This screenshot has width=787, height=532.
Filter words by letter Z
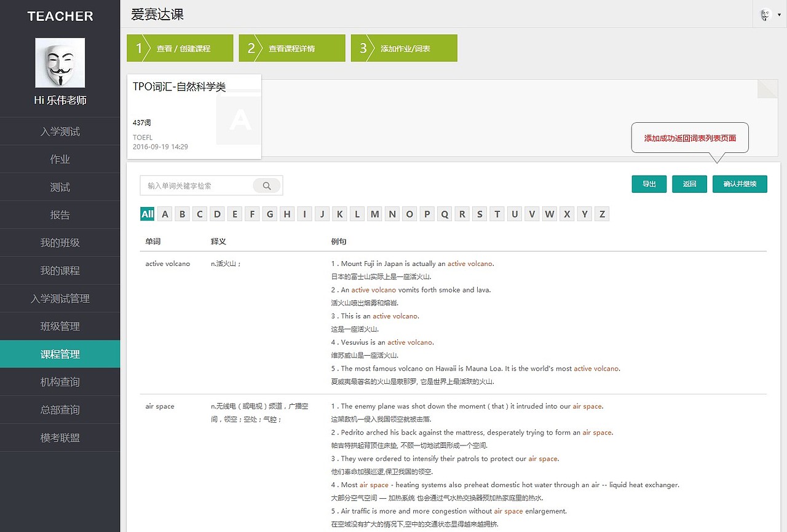point(601,214)
